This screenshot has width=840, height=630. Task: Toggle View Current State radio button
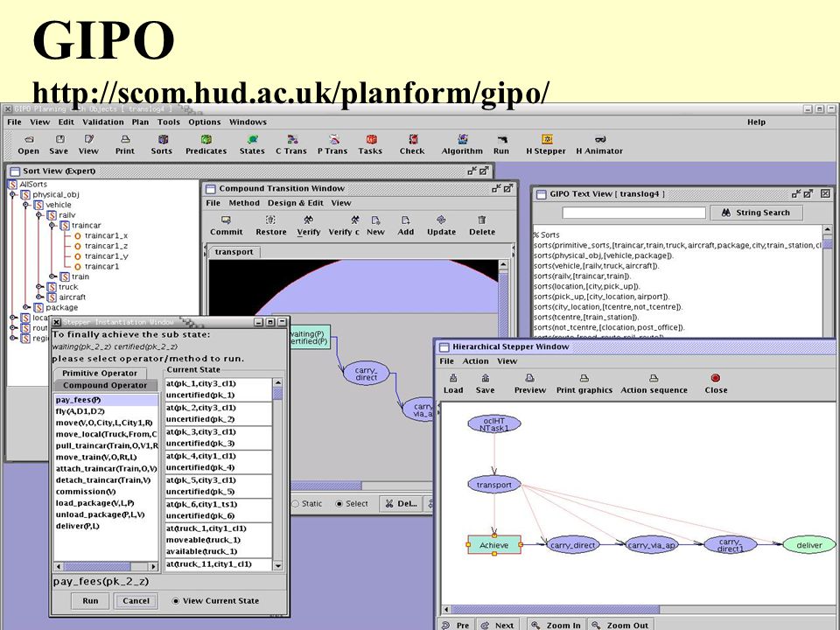point(176,601)
